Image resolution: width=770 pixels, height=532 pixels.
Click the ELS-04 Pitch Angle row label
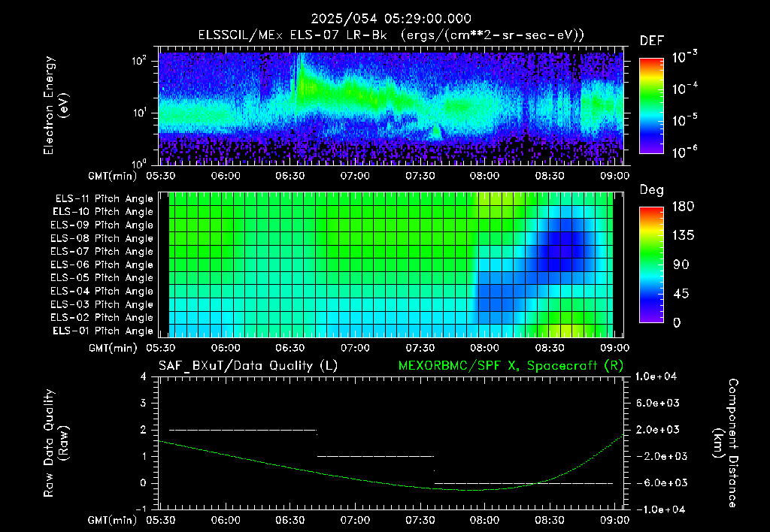click(x=102, y=292)
